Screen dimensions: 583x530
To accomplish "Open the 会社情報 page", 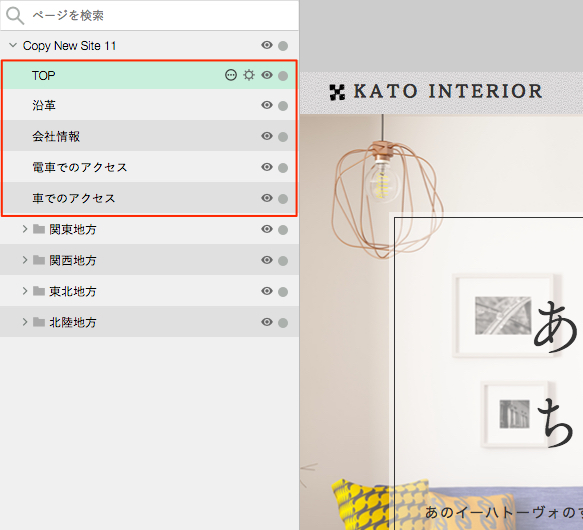I will point(149,136).
